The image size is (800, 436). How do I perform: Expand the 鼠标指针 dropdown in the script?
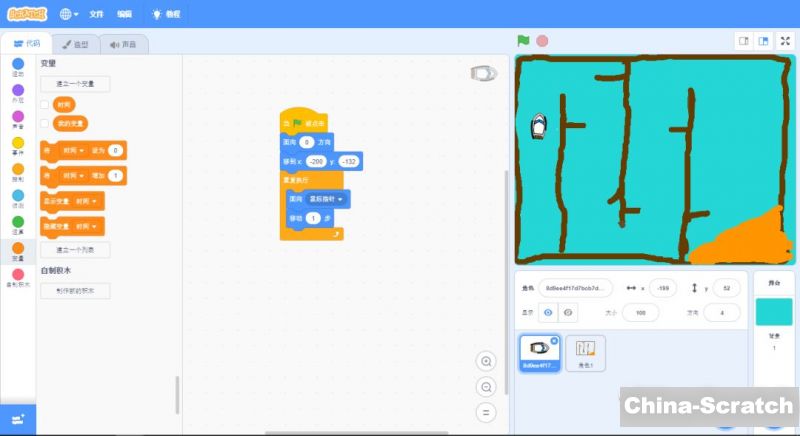point(341,200)
